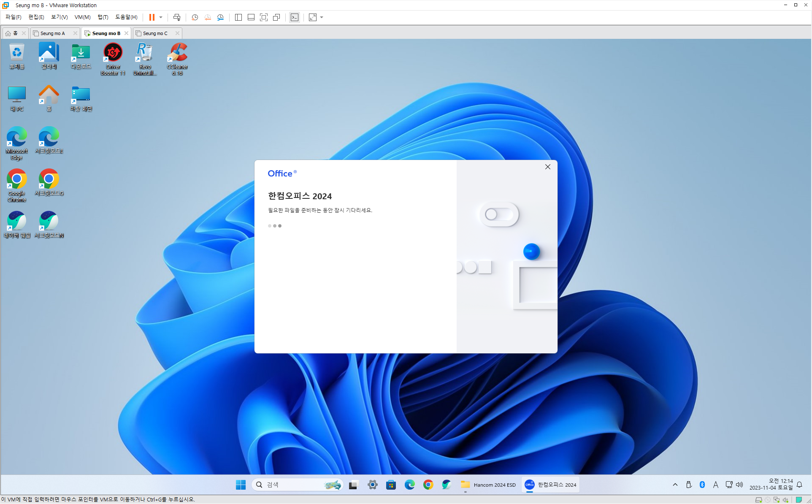Take a snapshot of this virtual machine
This screenshot has height=504, width=812.
point(195,17)
